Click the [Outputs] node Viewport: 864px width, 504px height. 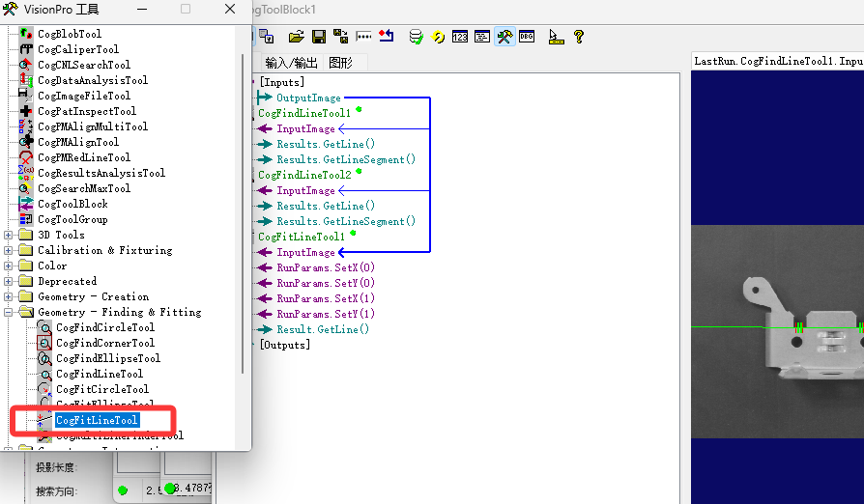(x=285, y=345)
